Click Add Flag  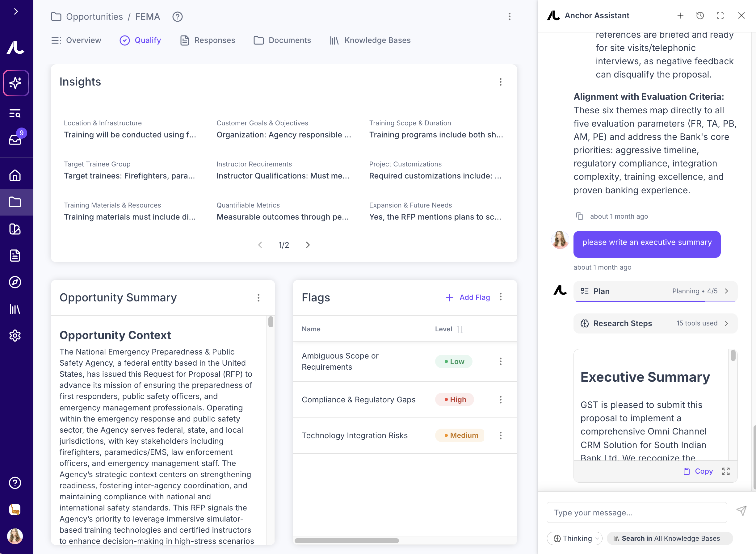[468, 297]
